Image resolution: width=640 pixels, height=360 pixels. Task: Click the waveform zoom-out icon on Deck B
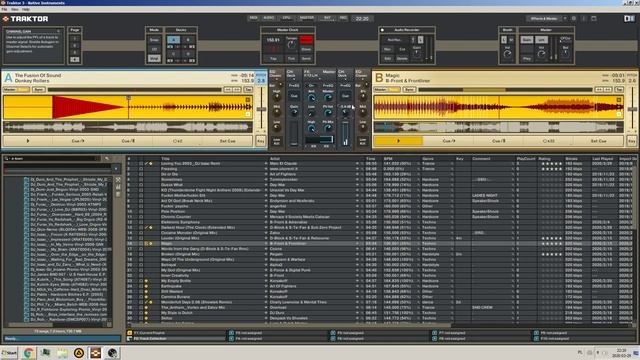pyautogui.click(x=619, y=114)
